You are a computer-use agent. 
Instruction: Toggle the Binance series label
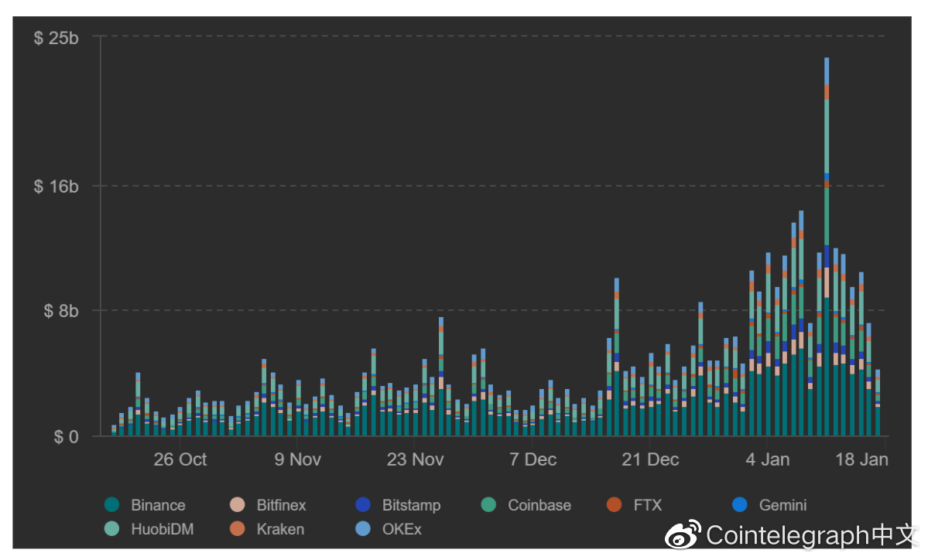coord(158,506)
